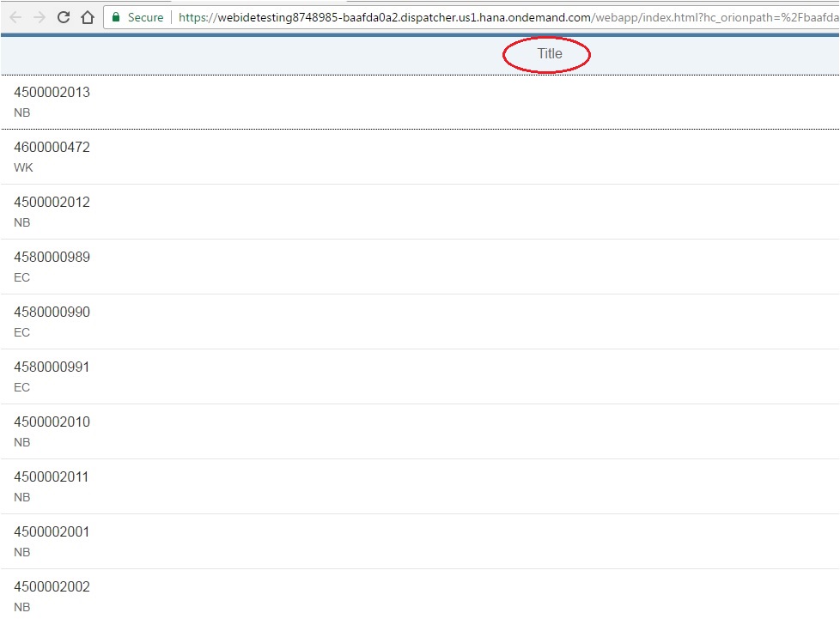Select list item 4500002010
This screenshot has height=619, width=840.
[420, 432]
